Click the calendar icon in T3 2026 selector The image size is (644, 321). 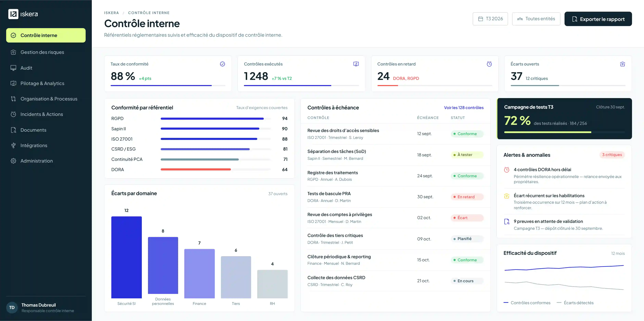tap(480, 19)
